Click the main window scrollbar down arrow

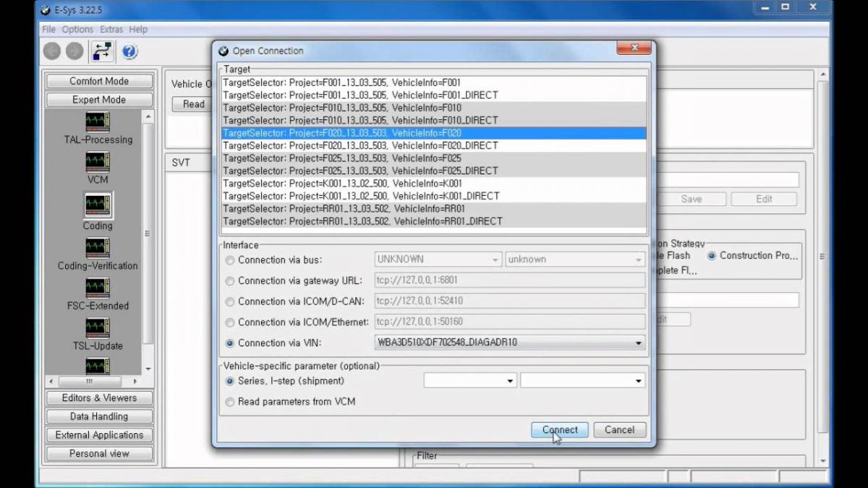(823, 461)
